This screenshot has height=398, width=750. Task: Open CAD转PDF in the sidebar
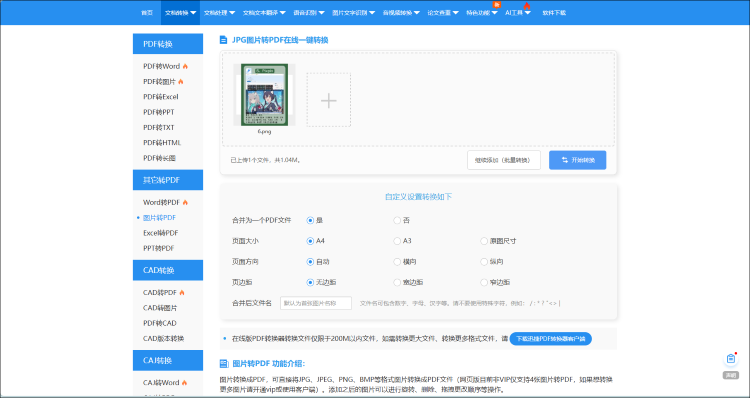(x=160, y=292)
